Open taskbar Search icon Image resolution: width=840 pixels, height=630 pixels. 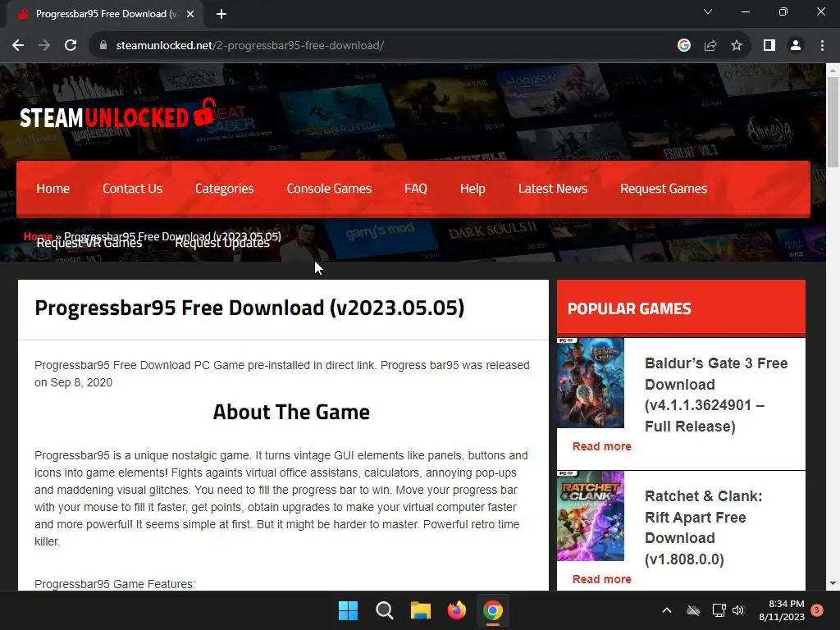tap(384, 610)
